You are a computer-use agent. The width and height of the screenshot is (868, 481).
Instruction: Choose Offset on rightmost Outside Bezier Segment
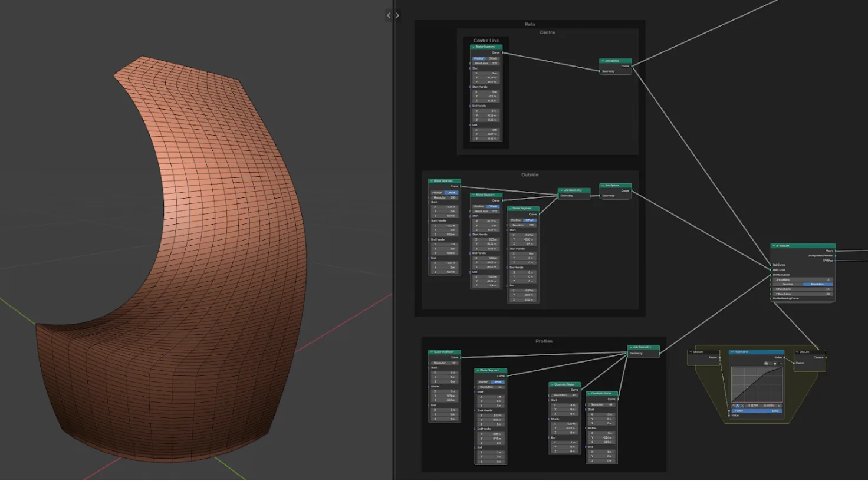[x=530, y=220]
